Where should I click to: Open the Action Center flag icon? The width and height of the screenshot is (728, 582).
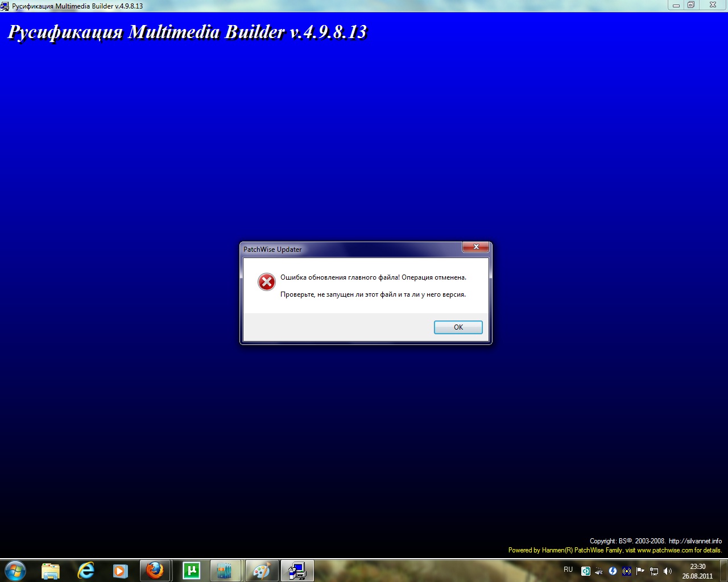point(640,571)
